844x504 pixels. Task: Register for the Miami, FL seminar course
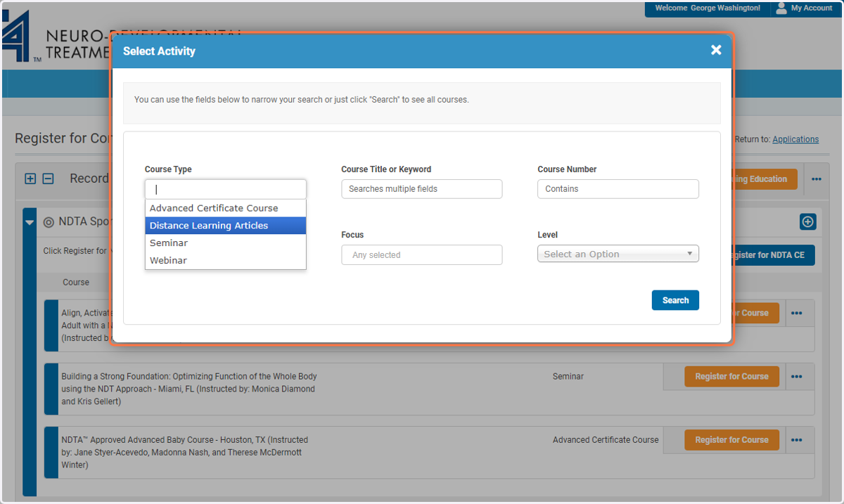click(x=731, y=376)
